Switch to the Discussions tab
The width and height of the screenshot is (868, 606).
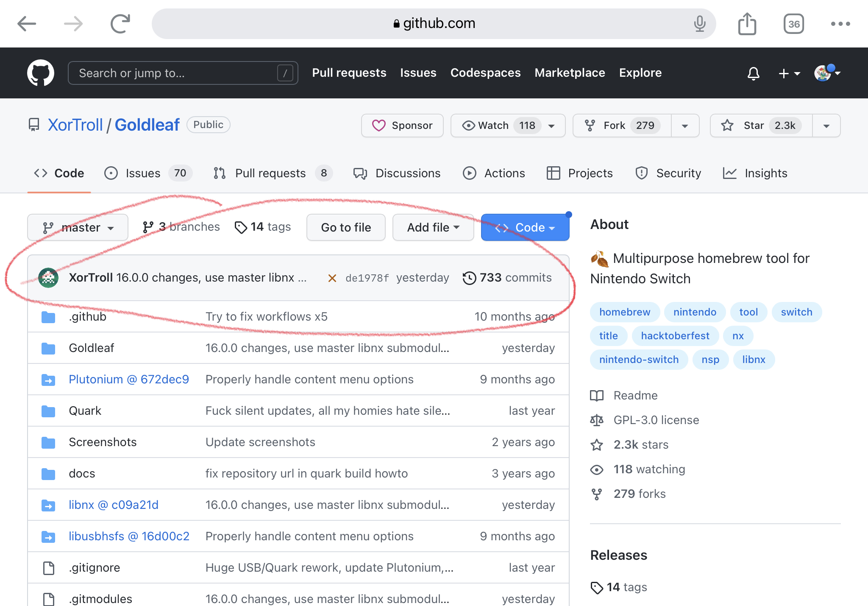point(397,173)
